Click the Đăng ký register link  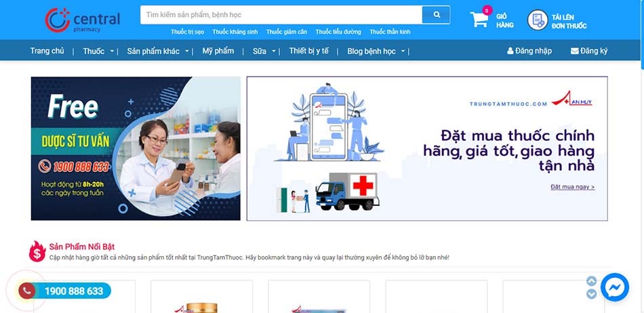click(x=594, y=51)
